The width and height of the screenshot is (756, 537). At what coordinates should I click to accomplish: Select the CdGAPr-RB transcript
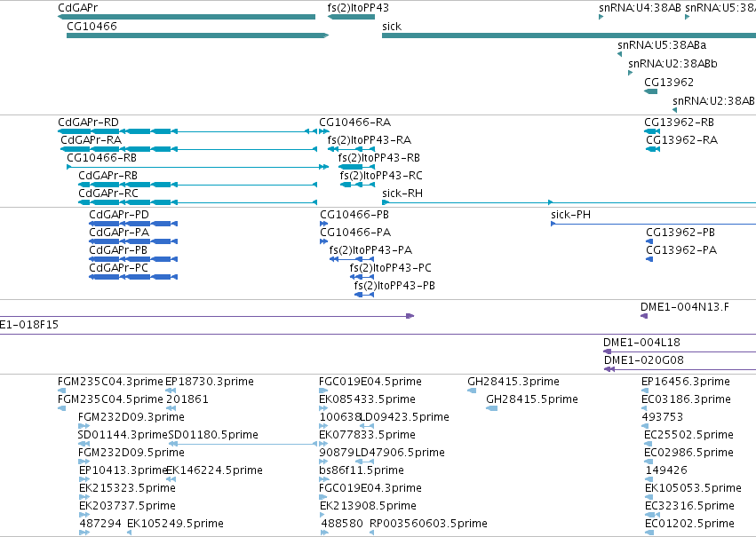point(198,185)
